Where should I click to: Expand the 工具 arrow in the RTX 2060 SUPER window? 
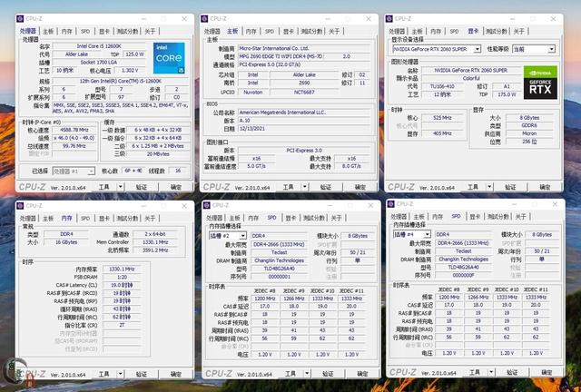pos(489,187)
